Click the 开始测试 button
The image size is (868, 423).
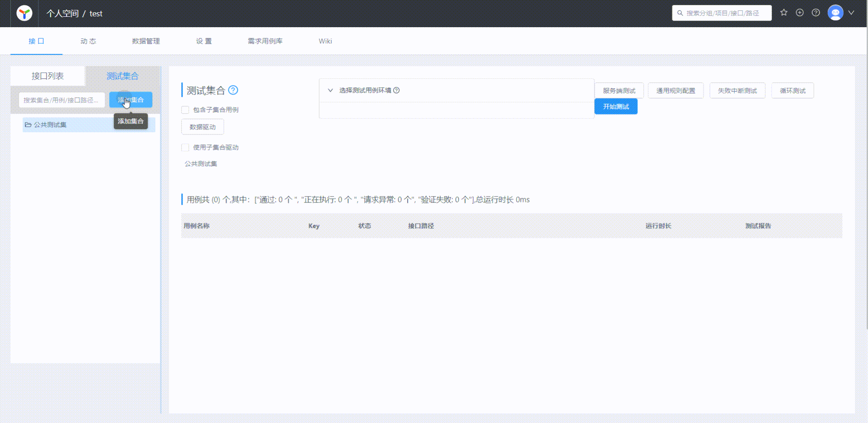pos(616,106)
